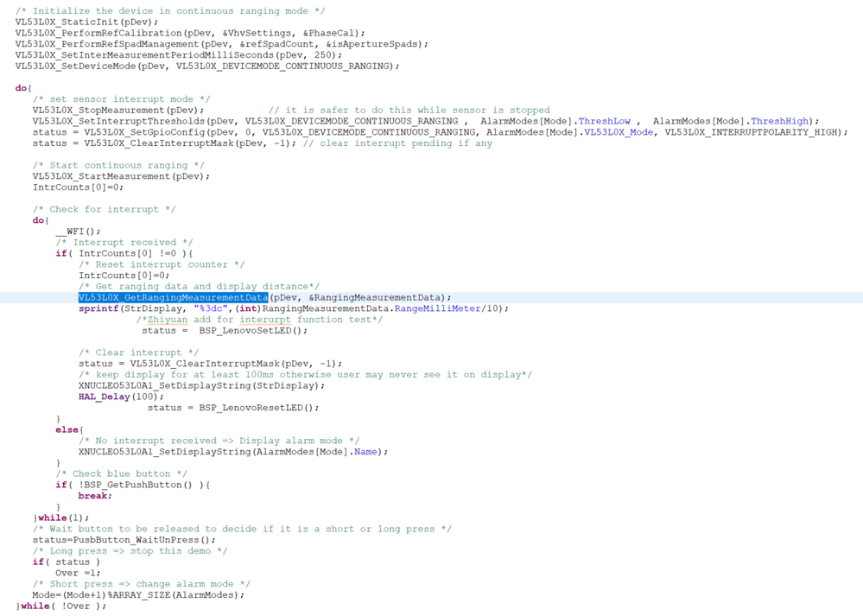This screenshot has height=616, width=863.
Task: Click RangeMilliMeter field reference
Action: [x=438, y=308]
